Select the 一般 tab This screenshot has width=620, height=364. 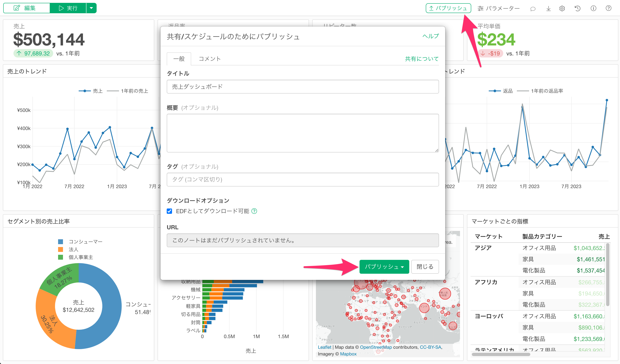coord(179,59)
